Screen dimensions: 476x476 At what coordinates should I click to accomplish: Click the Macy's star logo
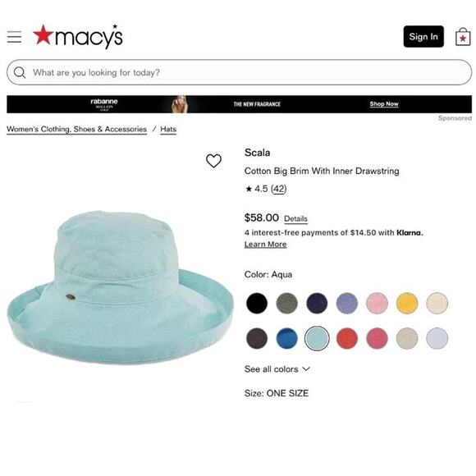point(78,36)
